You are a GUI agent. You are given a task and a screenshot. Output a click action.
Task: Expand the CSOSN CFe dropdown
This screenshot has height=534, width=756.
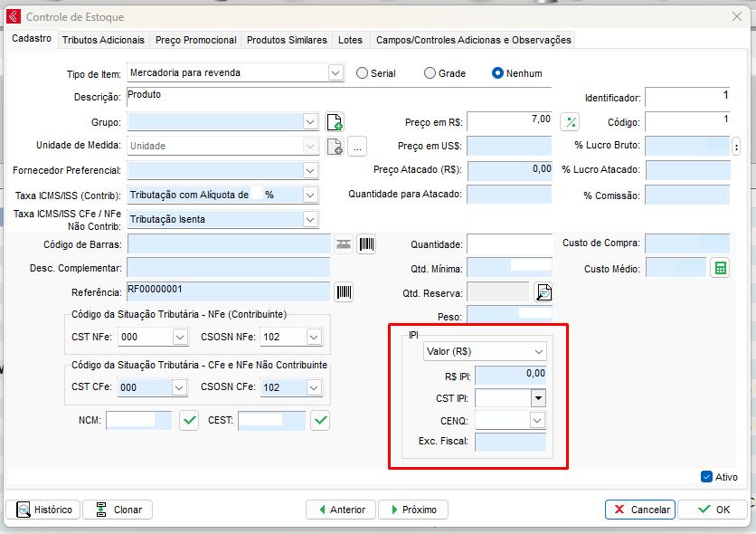[x=315, y=387]
